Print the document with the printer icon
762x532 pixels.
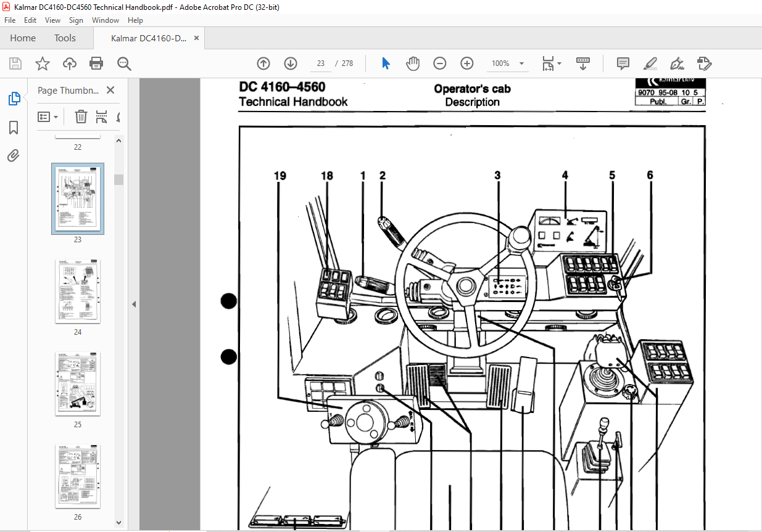[x=96, y=63]
